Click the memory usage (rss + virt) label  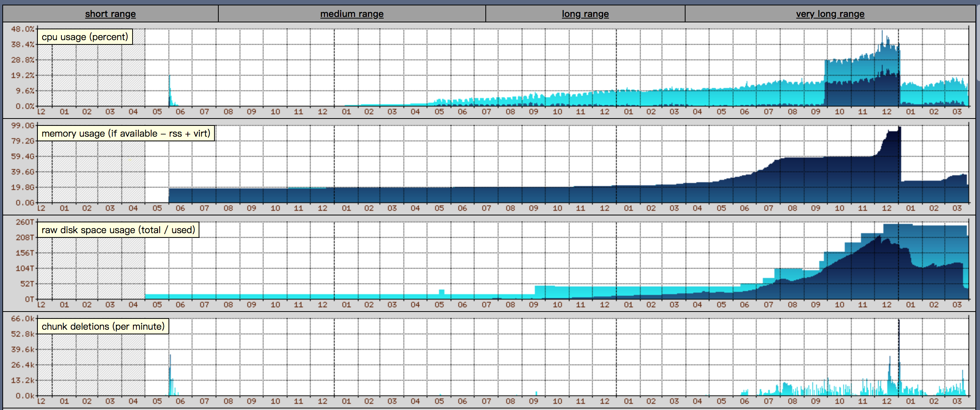[x=126, y=133]
